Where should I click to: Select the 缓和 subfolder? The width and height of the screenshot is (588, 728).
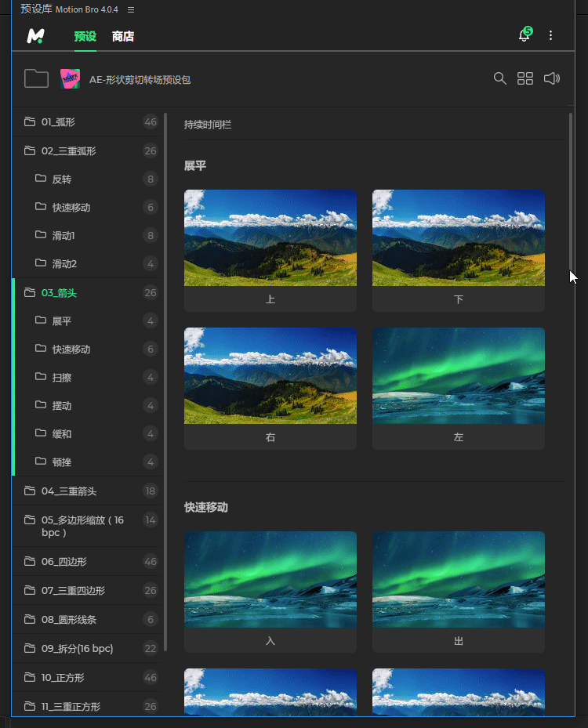87,434
